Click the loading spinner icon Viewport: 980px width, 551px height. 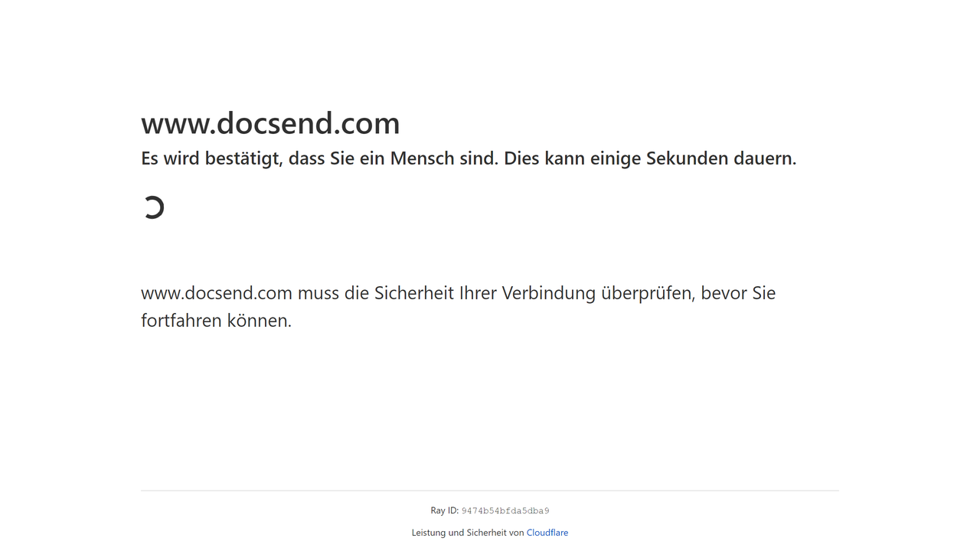(x=154, y=207)
